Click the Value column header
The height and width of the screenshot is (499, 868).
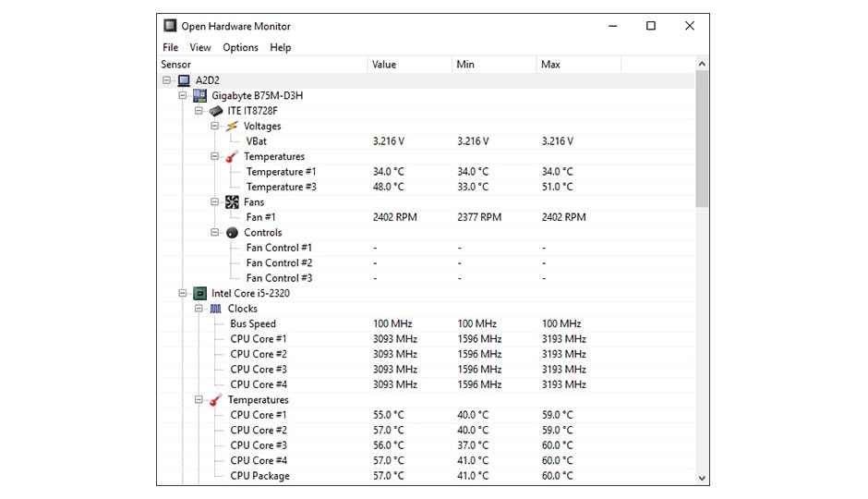410,65
